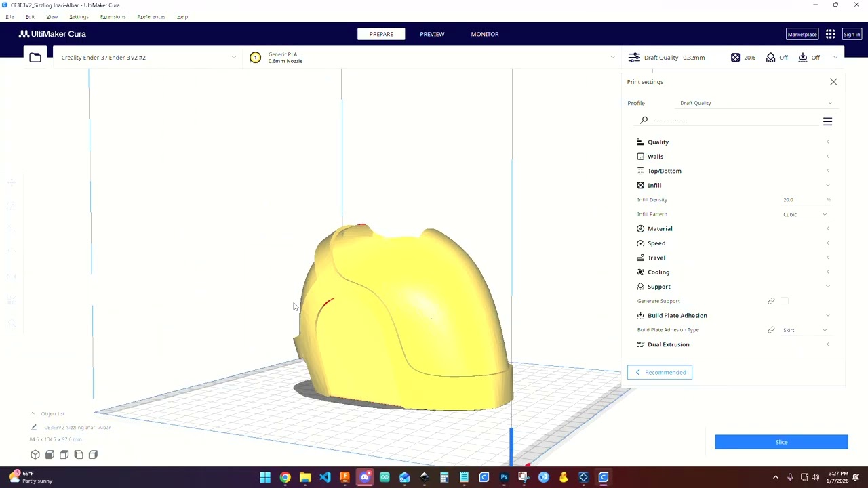Screen dimensions: 868x488
Task: Click the search magnifier icon in print settings
Action: [644, 121]
